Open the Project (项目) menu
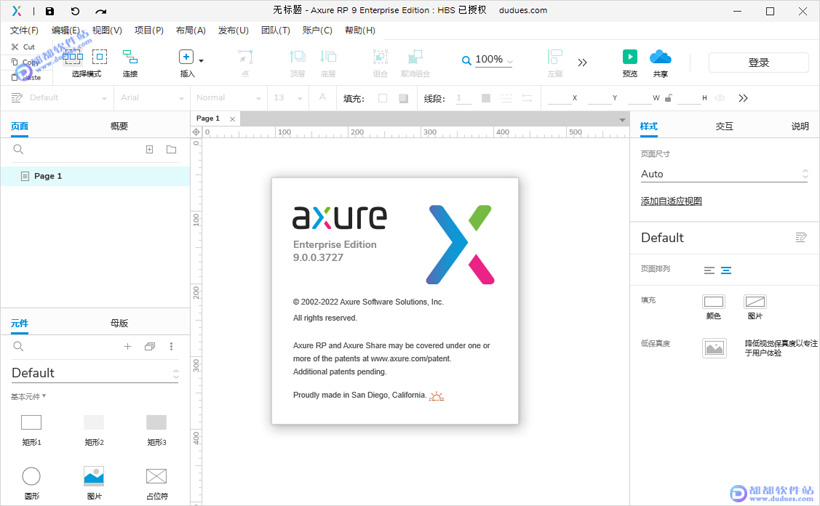820x506 pixels. click(x=149, y=30)
